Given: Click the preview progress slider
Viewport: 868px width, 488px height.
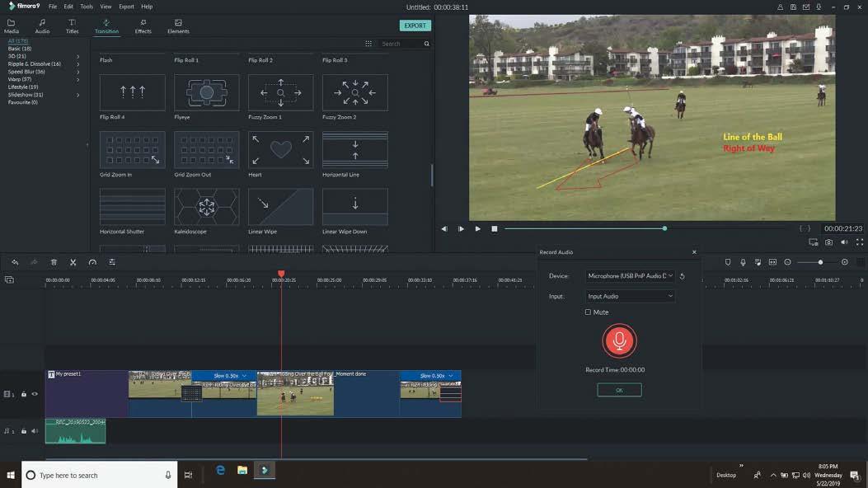Looking at the screenshot, I should click(x=646, y=228).
